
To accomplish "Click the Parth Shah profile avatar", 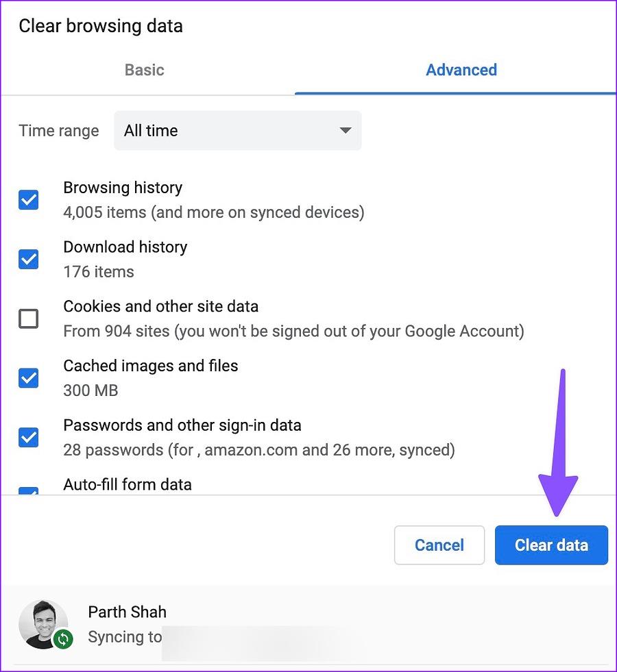I will (x=44, y=624).
